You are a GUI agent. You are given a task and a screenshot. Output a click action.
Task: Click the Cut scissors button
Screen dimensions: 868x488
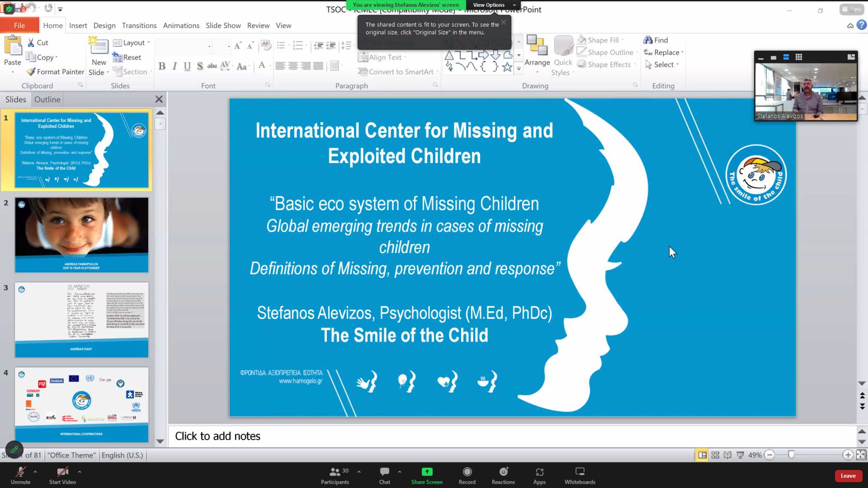click(37, 43)
